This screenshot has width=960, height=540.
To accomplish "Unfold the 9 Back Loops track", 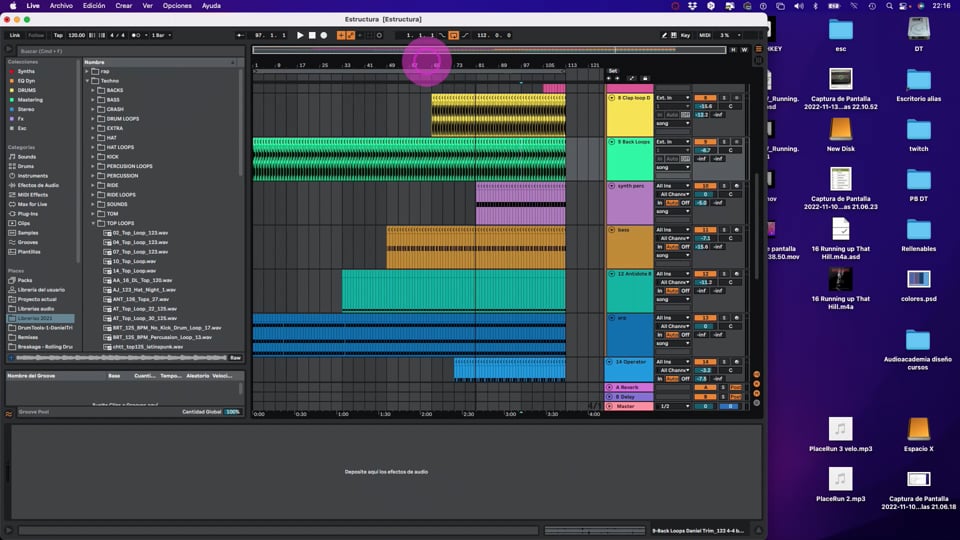I will (x=612, y=142).
